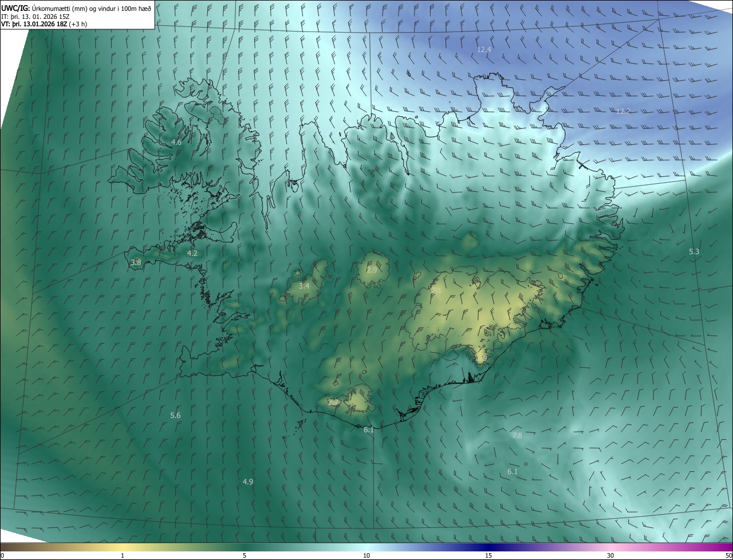Click the 3.8 value label on the map

coord(136,262)
